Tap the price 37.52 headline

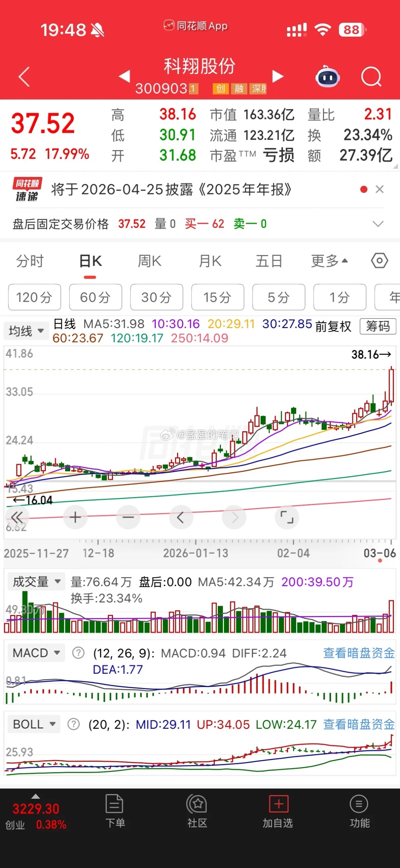(x=43, y=124)
